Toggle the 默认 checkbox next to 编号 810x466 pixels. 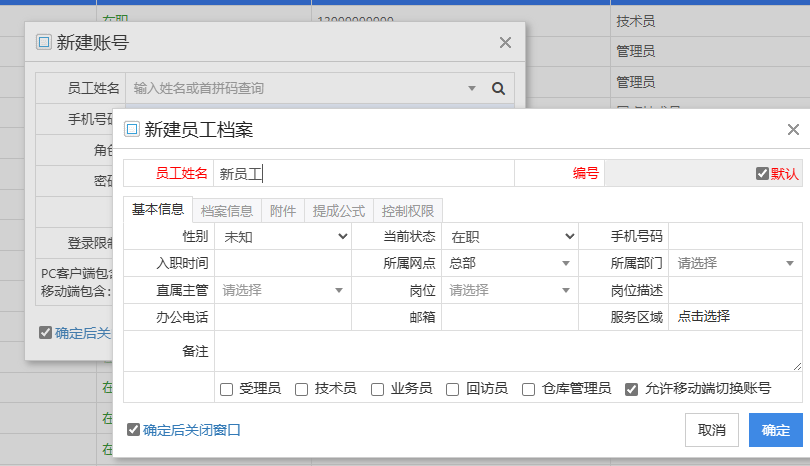[x=762, y=173]
